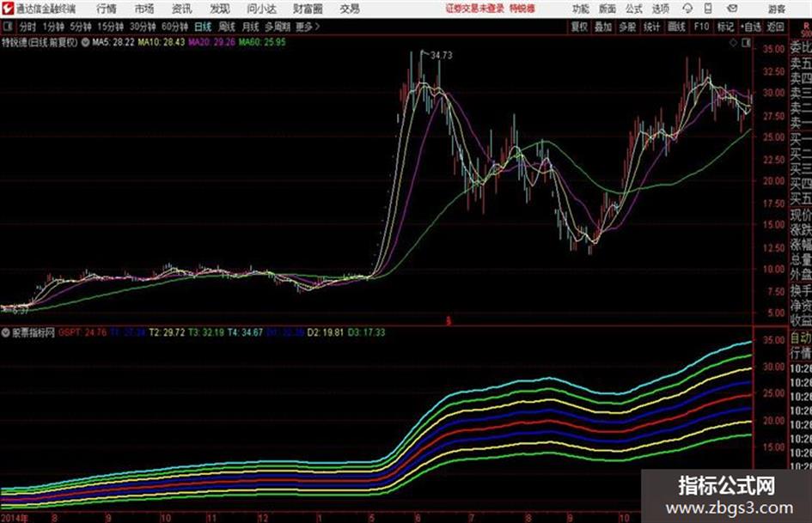The image size is (812, 523).
Task: Click the 游客 guest account label
Action: coord(777,9)
